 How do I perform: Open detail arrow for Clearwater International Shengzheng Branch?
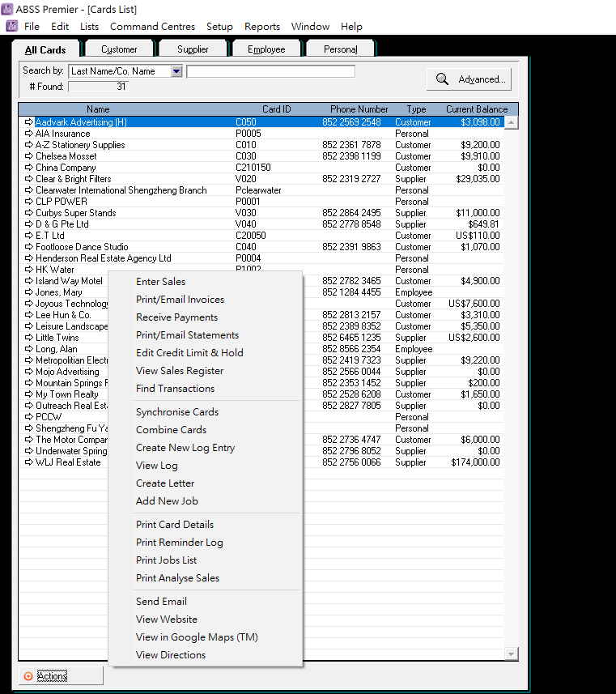click(x=29, y=189)
